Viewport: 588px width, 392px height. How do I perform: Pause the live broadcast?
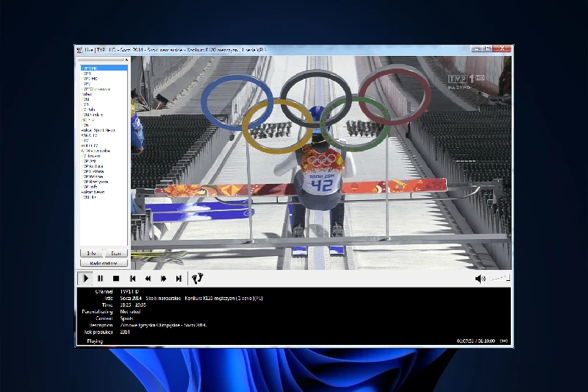pyautogui.click(x=100, y=278)
